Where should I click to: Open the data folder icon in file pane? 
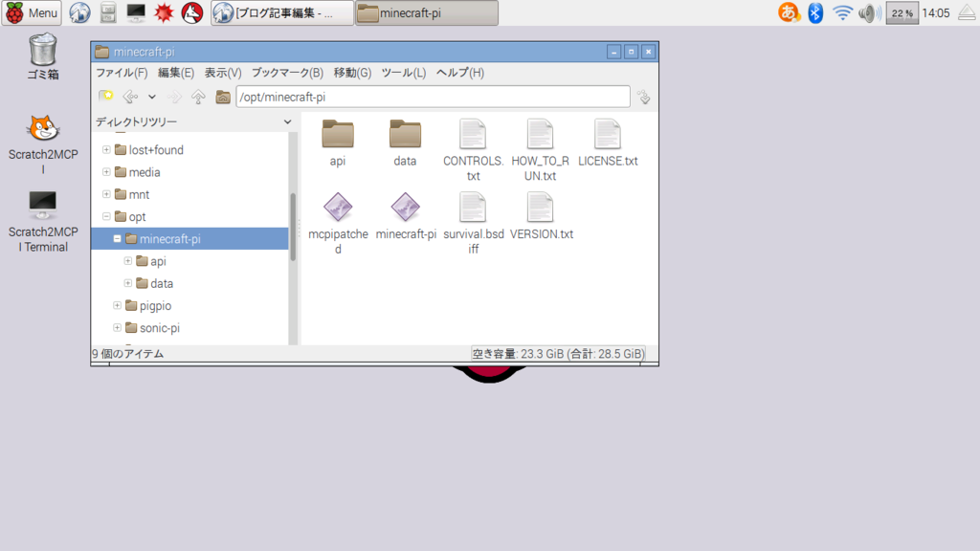pos(405,134)
